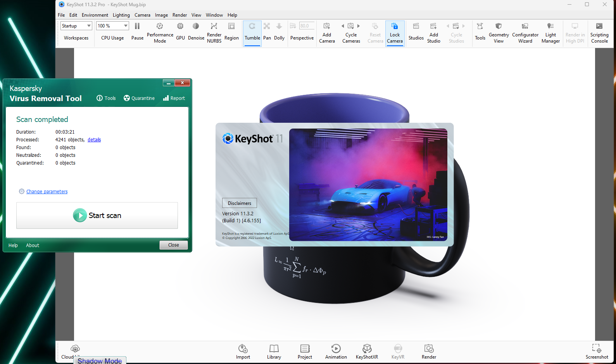The image size is (616, 364).
Task: Open the Edit menu
Action: [73, 15]
